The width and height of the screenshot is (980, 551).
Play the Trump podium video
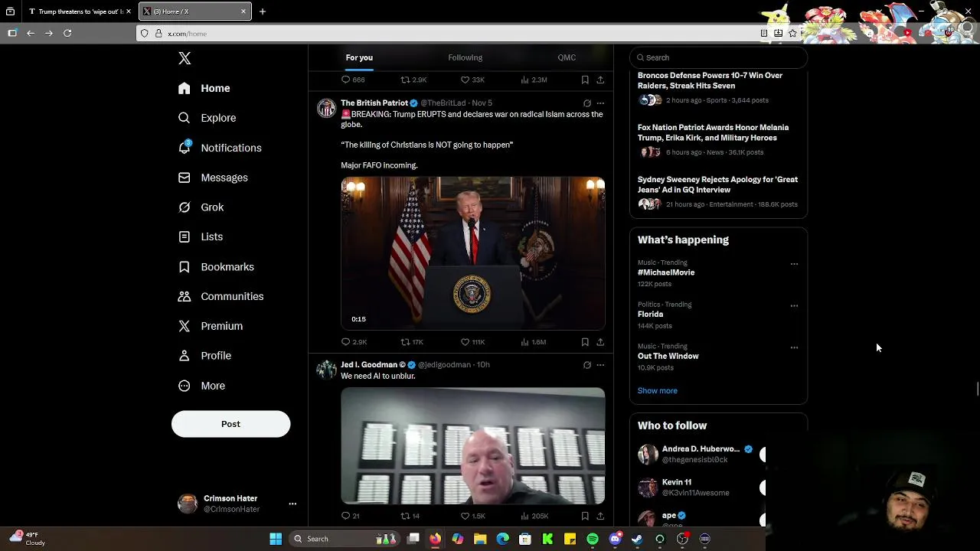[x=473, y=253]
